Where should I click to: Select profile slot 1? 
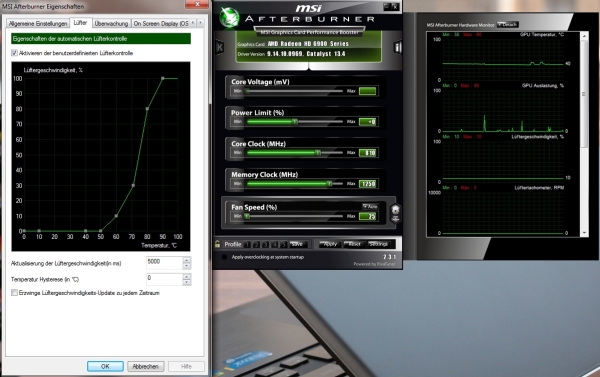coord(248,245)
